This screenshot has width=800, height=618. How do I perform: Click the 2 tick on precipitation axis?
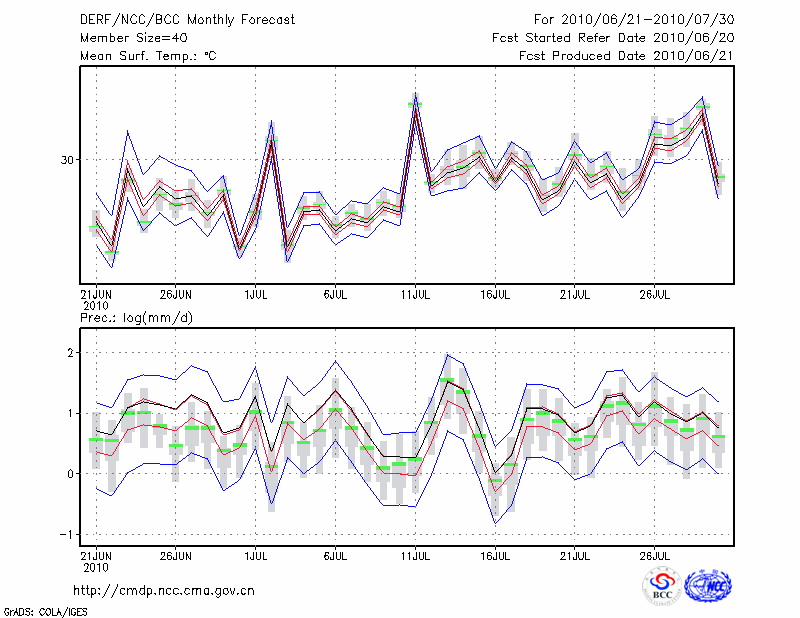click(x=72, y=353)
